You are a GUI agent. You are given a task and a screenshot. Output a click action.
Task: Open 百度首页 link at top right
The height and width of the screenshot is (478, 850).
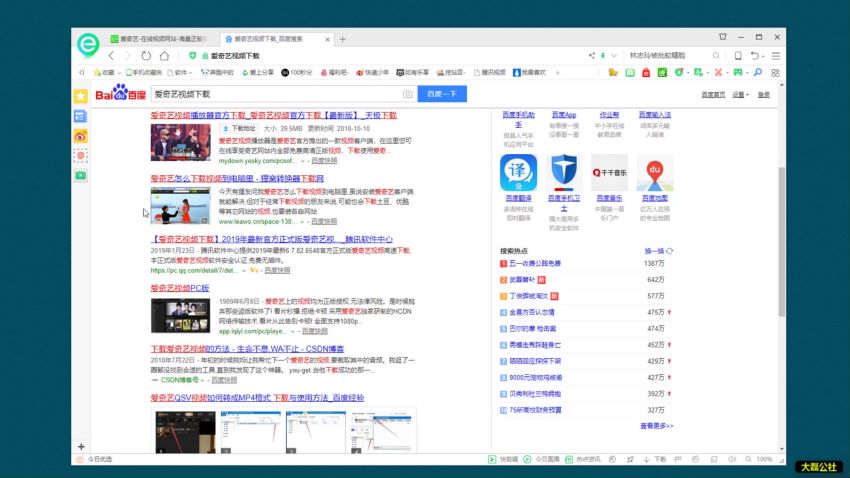tap(713, 95)
